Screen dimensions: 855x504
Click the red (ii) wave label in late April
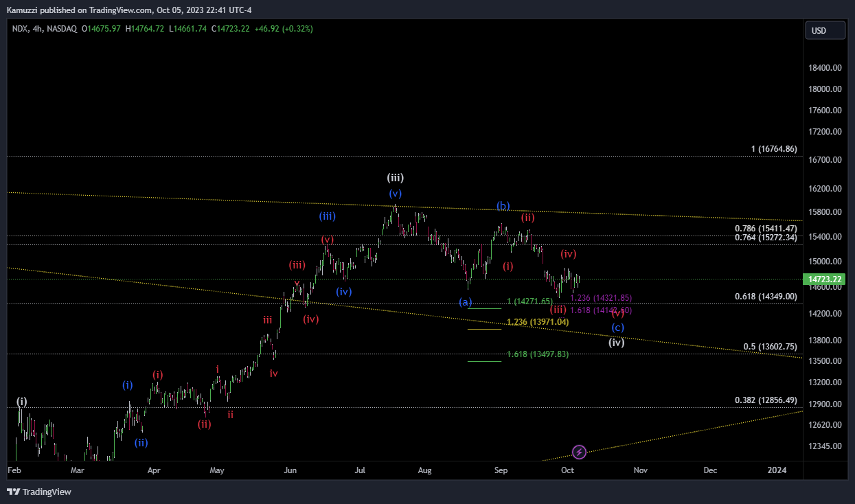pyautogui.click(x=205, y=424)
